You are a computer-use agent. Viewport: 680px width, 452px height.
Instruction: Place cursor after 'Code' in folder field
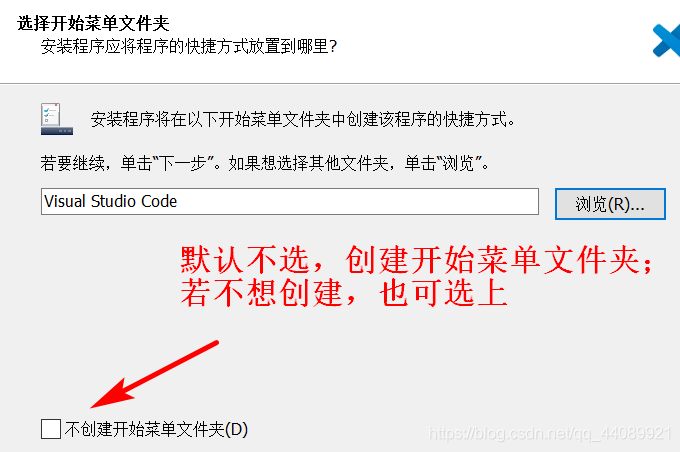(178, 201)
